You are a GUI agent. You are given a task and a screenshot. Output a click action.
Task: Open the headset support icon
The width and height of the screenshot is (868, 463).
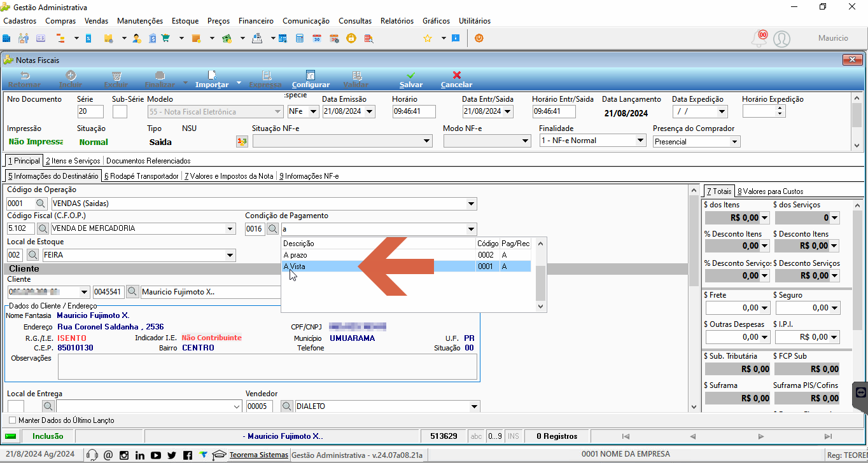[92, 455]
